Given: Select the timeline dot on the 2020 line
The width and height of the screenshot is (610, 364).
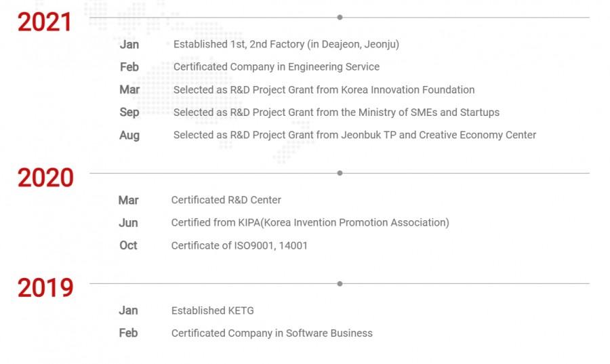Looking at the screenshot, I should pyautogui.click(x=340, y=173).
